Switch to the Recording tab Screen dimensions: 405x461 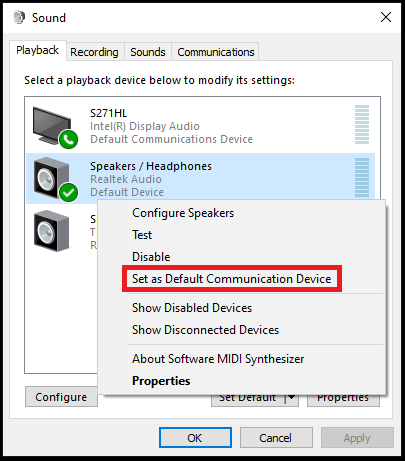94,52
